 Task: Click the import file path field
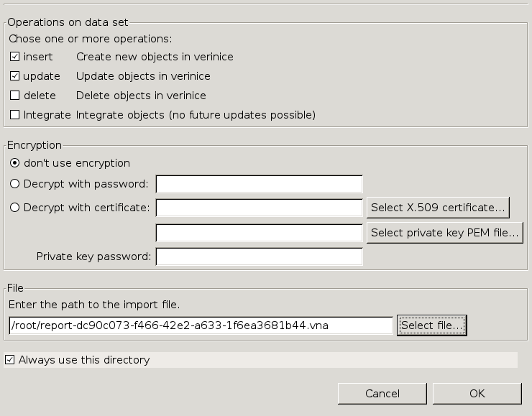[x=201, y=325]
